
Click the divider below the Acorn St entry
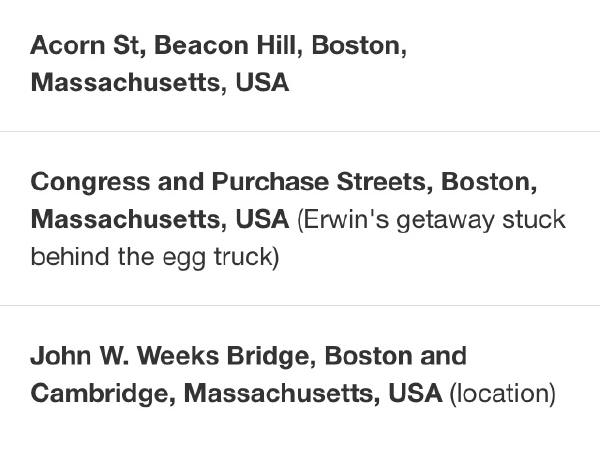click(300, 131)
